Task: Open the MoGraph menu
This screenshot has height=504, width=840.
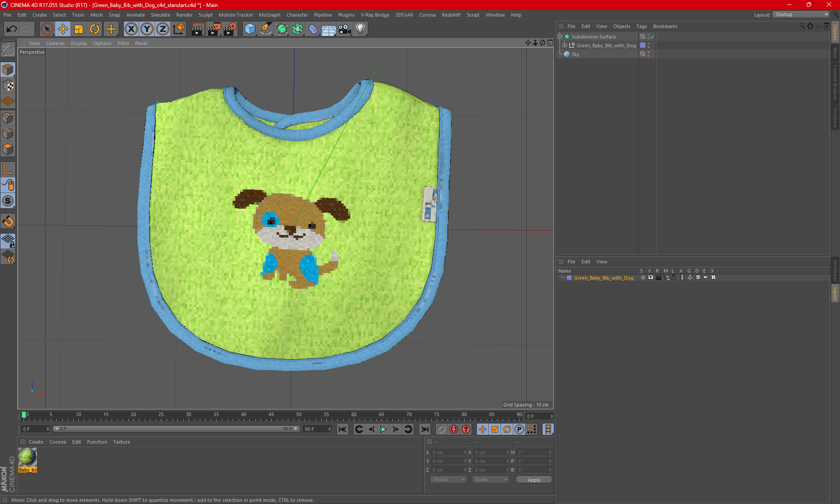Action: [x=269, y=15]
